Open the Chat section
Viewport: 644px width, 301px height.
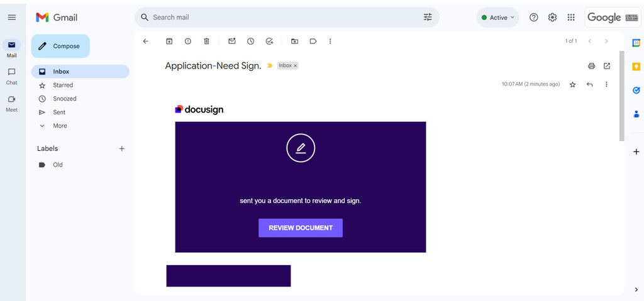11,76
